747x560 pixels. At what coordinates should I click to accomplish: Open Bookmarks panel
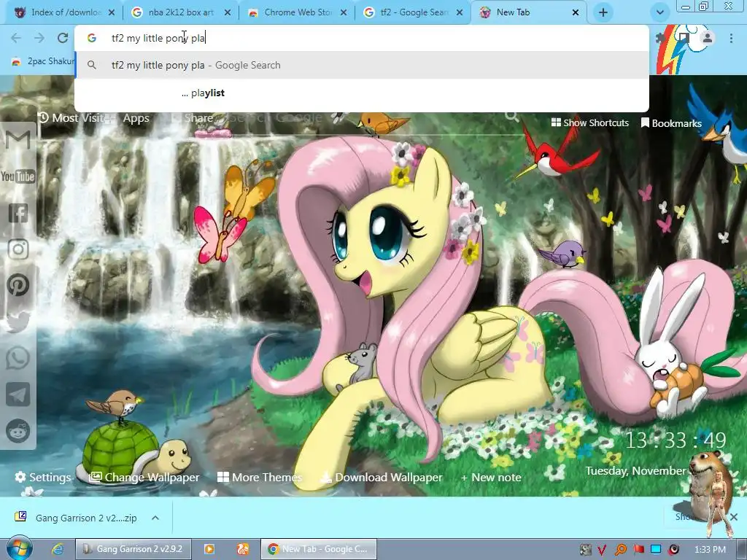(671, 123)
